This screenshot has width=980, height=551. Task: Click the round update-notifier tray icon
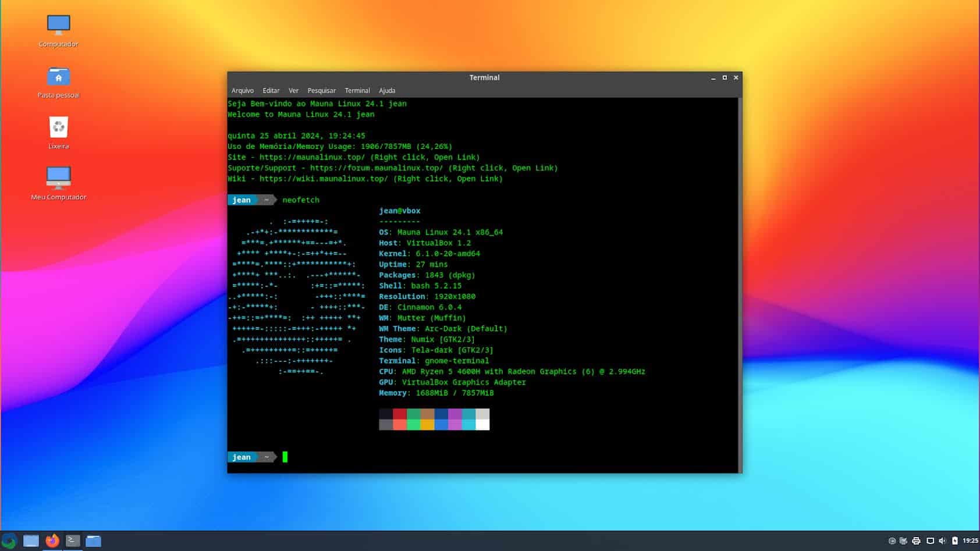892,541
